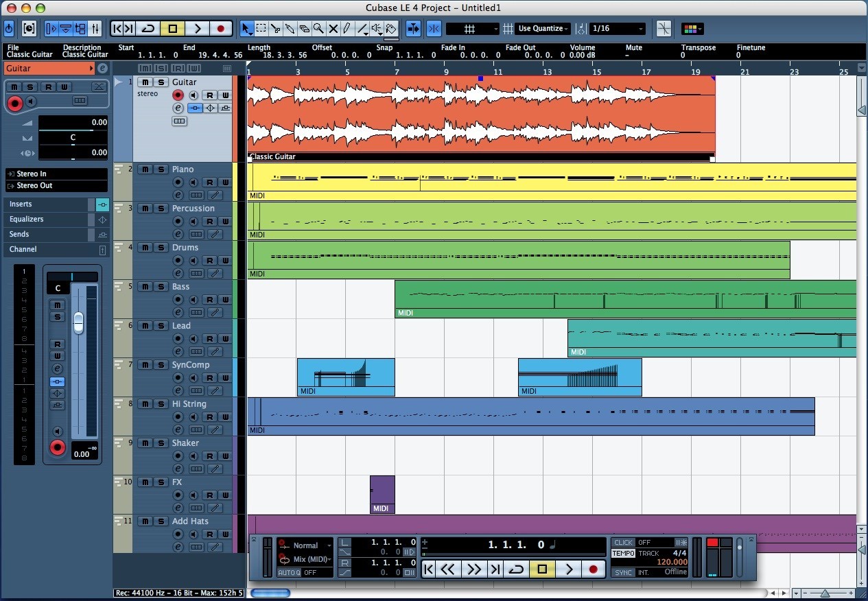868x601 pixels.
Task: Toggle Cycle loop in the toolbar
Action: pyautogui.click(x=148, y=29)
